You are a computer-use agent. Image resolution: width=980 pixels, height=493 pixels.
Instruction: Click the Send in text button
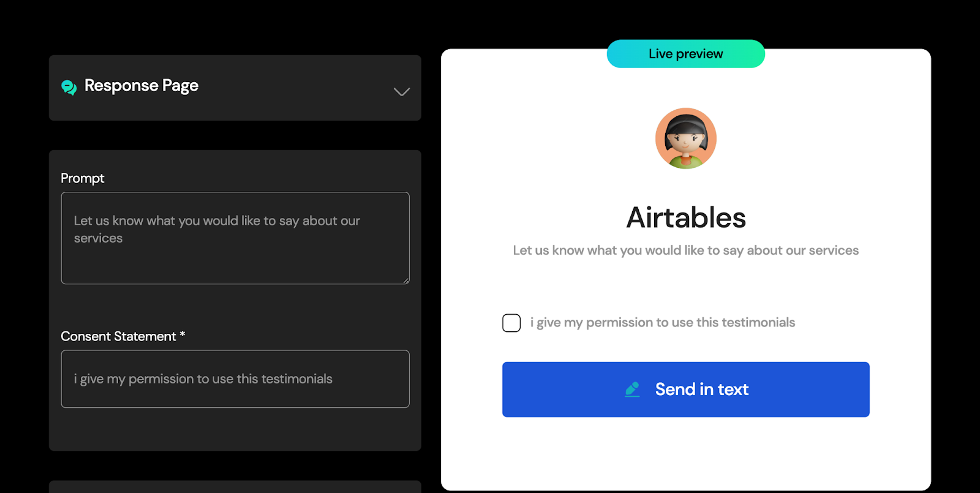click(x=686, y=390)
